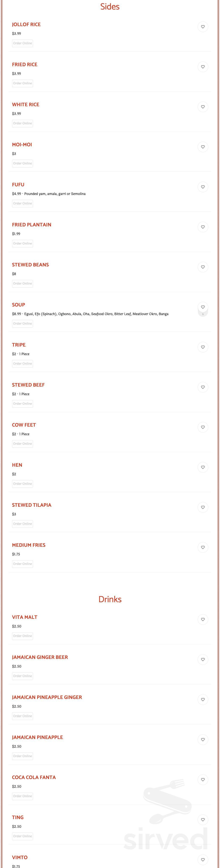Open the Hen item heading

pos(17,465)
